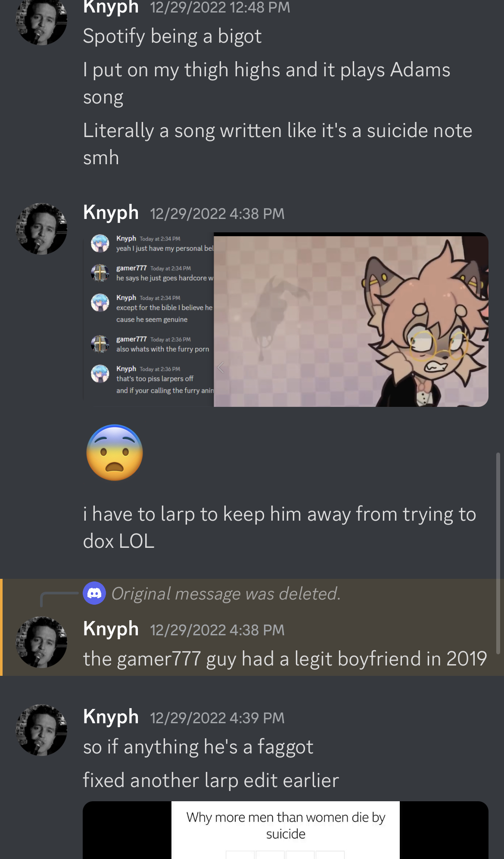Click the left chevron arrow on the embedded image
The image size is (504, 859).
click(221, 368)
